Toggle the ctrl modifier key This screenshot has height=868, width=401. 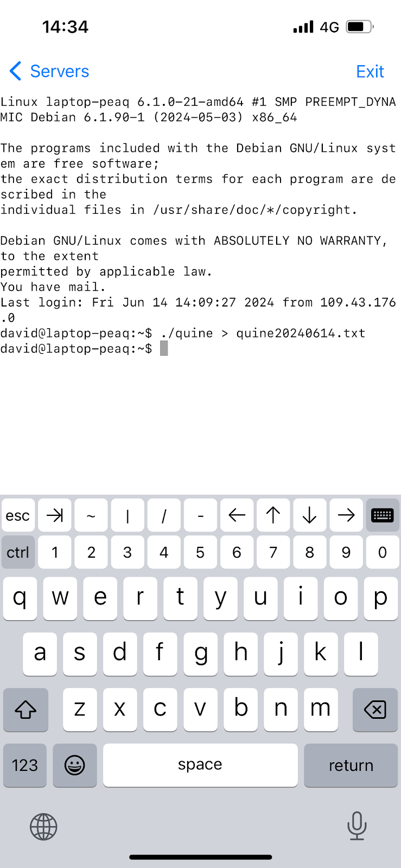[18, 552]
